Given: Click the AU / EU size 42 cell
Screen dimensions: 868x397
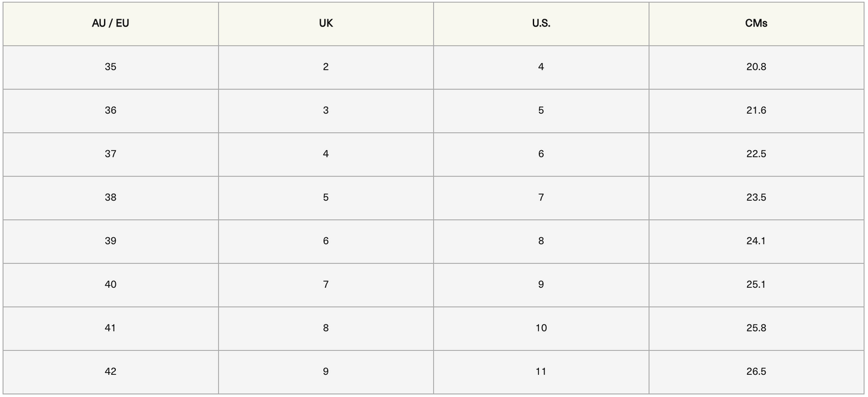Looking at the screenshot, I should (111, 372).
